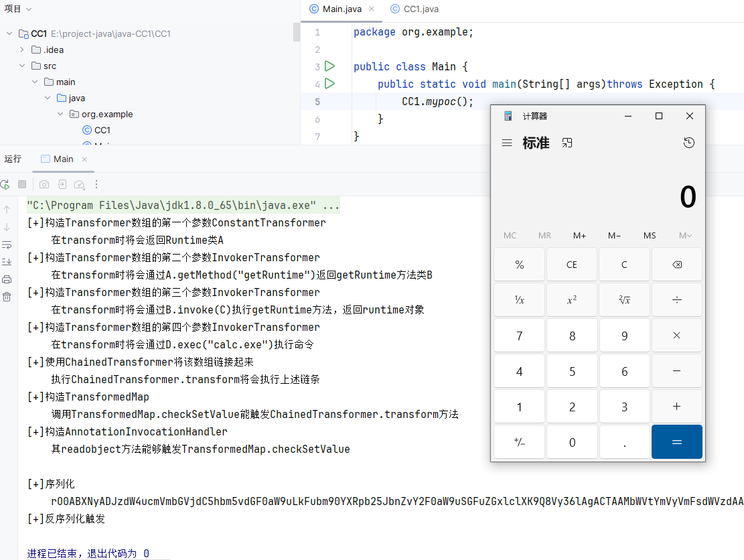Screen dimensions: 744x560
Task: Click the MS memory store button
Action: pos(650,235)
